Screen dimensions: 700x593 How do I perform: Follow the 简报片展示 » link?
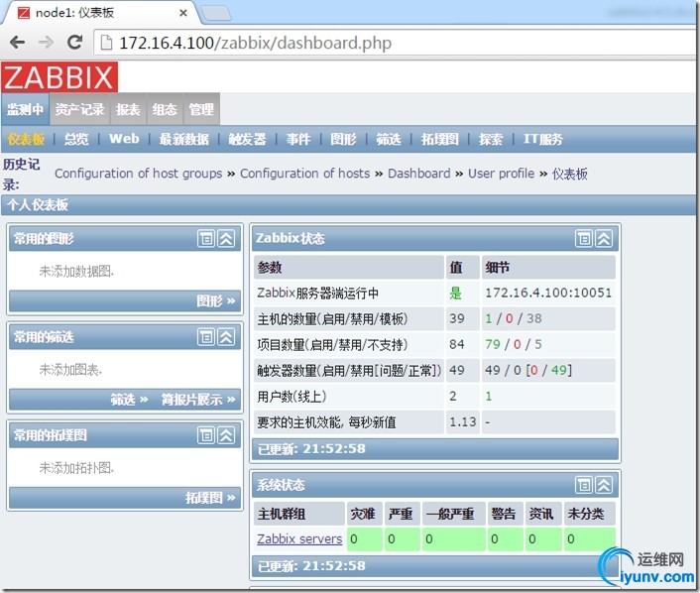(198, 400)
